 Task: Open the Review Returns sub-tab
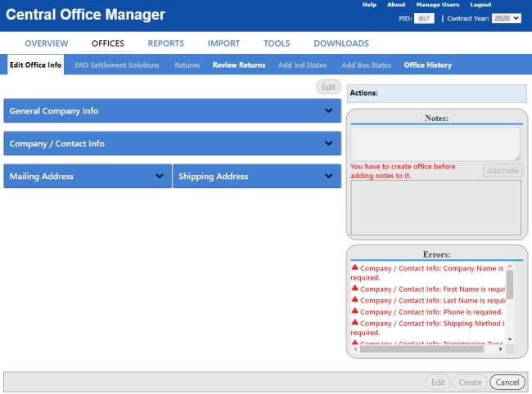click(238, 65)
